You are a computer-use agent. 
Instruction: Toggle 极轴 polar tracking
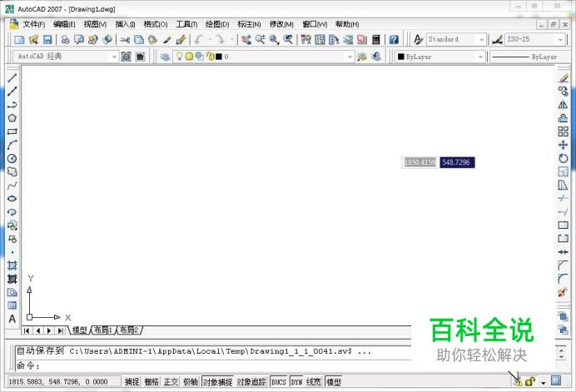click(x=191, y=382)
